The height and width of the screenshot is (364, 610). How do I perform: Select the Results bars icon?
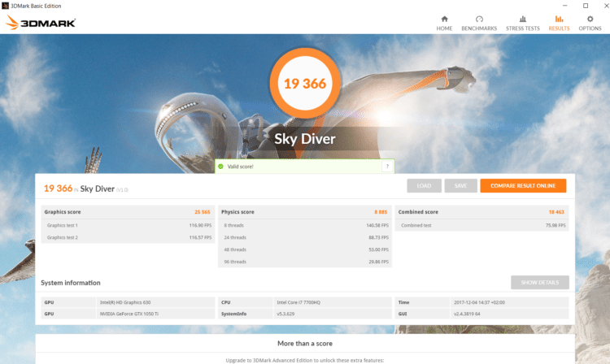tap(559, 19)
